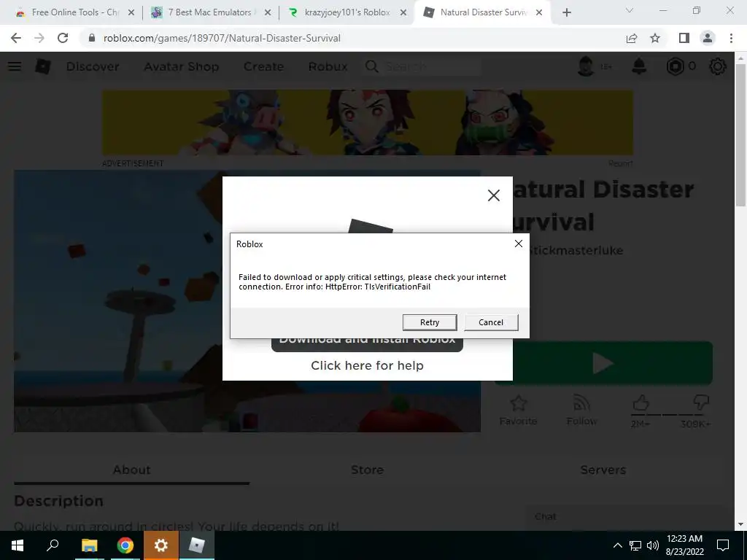Go back in Chrome
This screenshot has height=560, width=747.
(16, 38)
